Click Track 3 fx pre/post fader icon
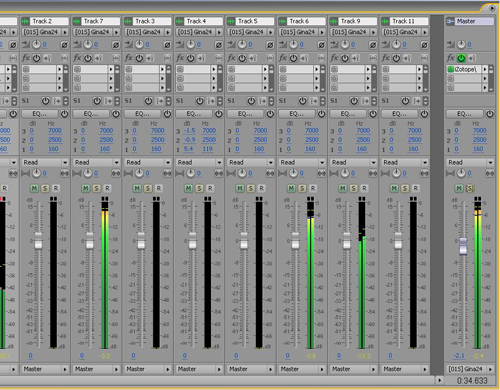Image resolution: width=500 pixels, height=390 pixels. point(150,58)
